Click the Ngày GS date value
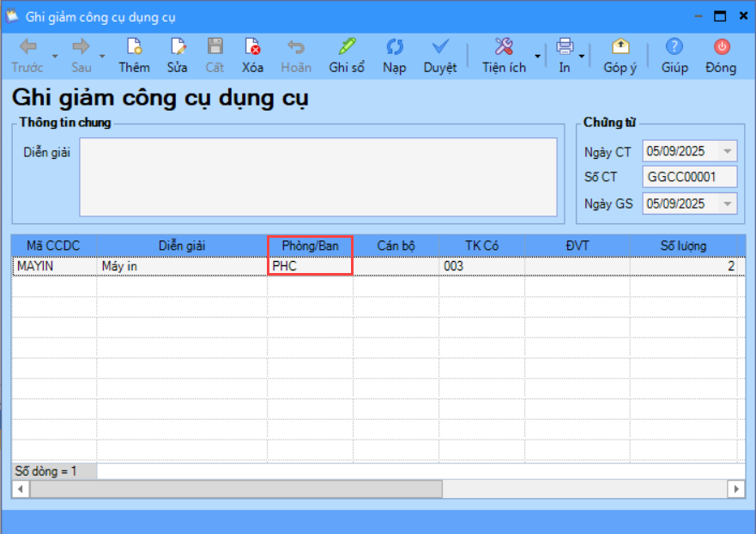This screenshot has height=534, width=756. click(x=675, y=203)
